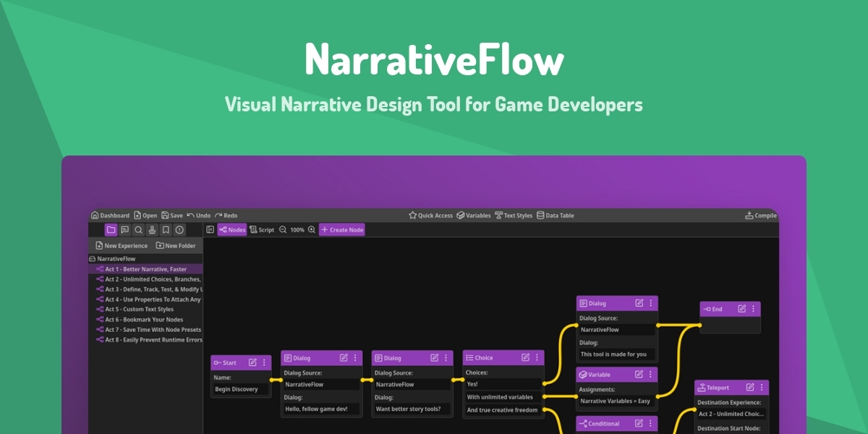Open the Choice node options menu
The image size is (868, 434).
[537, 357]
